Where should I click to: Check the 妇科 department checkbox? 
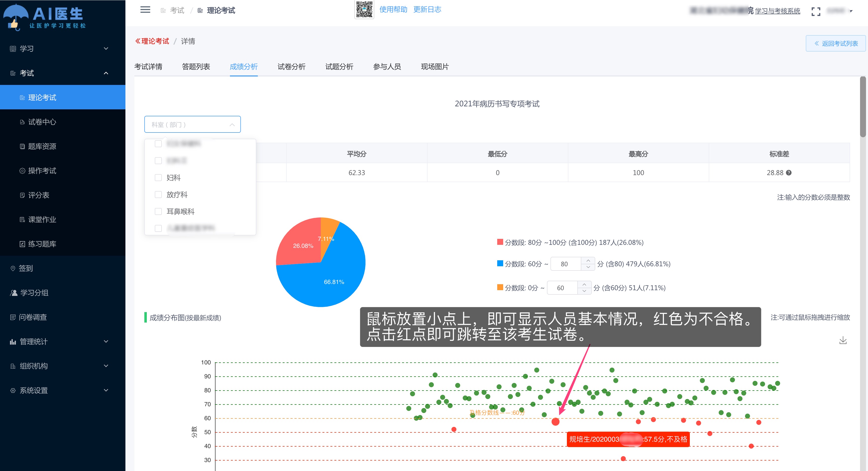(x=158, y=178)
